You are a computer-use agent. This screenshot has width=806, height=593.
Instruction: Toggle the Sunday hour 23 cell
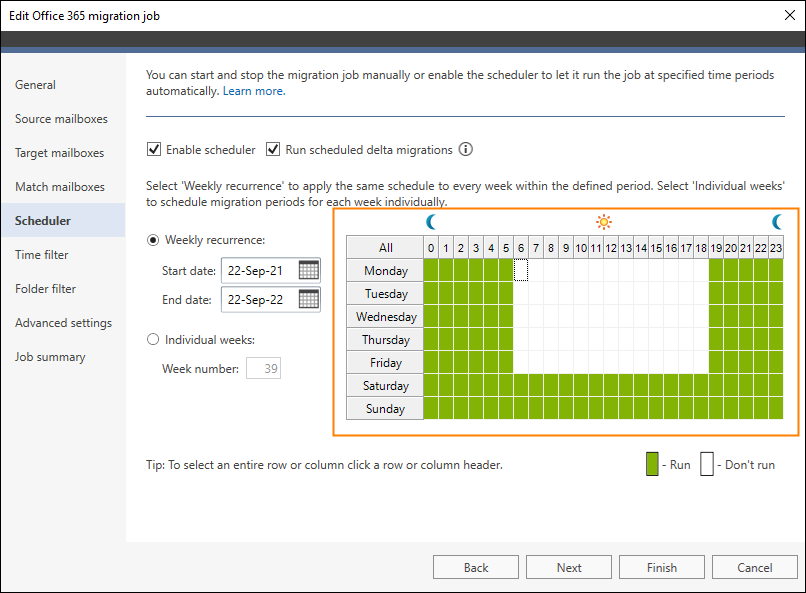click(776, 409)
